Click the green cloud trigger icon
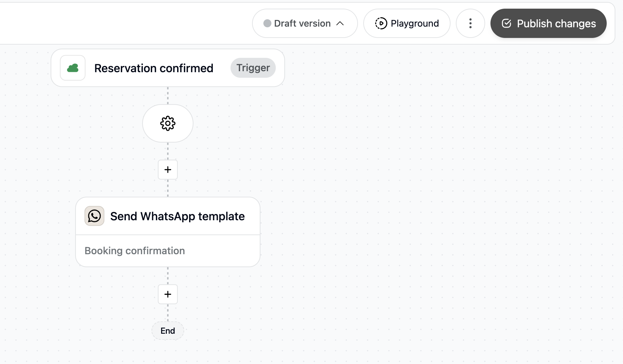This screenshot has width=623, height=364. pos(73,68)
